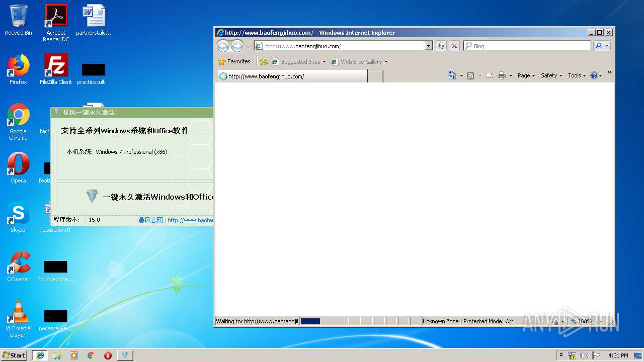Open the Start menu
The width and height of the screenshot is (644, 362).
click(x=14, y=355)
